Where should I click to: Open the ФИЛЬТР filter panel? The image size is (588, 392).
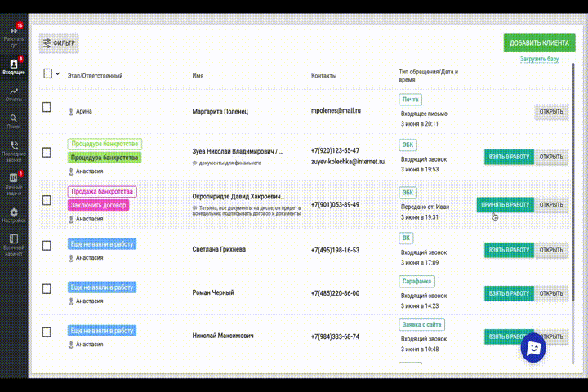pos(59,43)
